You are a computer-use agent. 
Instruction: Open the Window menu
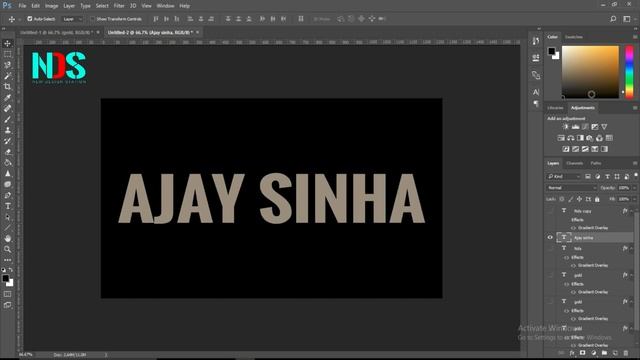click(x=165, y=6)
